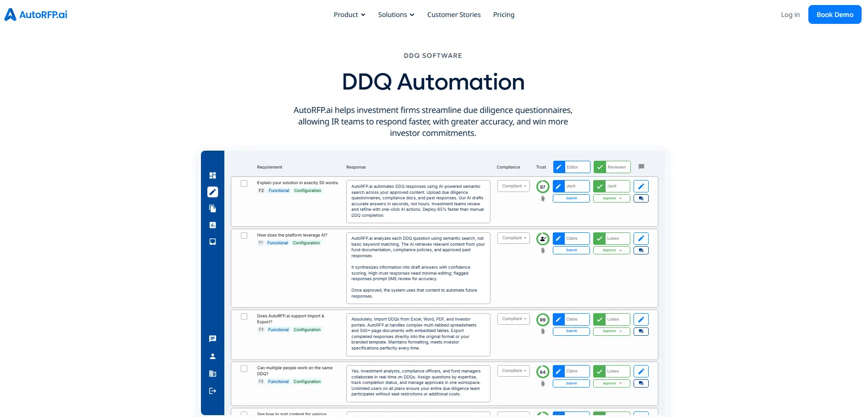Click edit pencil for leverage AI row
Image resolution: width=868 pixels, height=417 pixels.
pyautogui.click(x=641, y=238)
